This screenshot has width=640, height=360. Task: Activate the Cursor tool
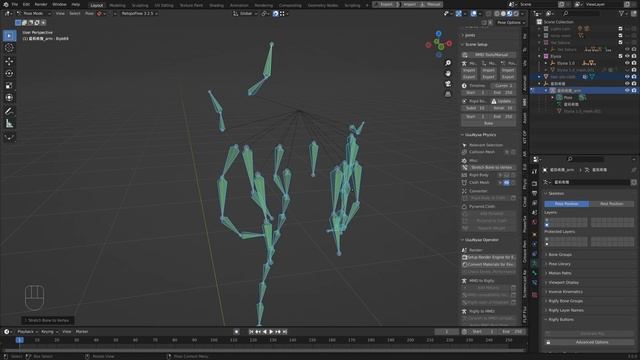[x=9, y=48]
